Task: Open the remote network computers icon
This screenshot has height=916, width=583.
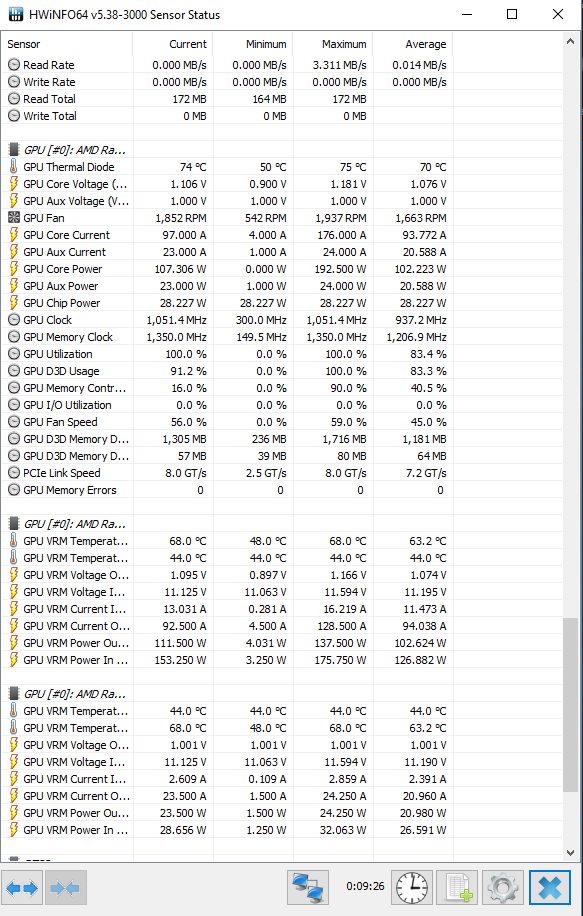Action: tap(307, 888)
